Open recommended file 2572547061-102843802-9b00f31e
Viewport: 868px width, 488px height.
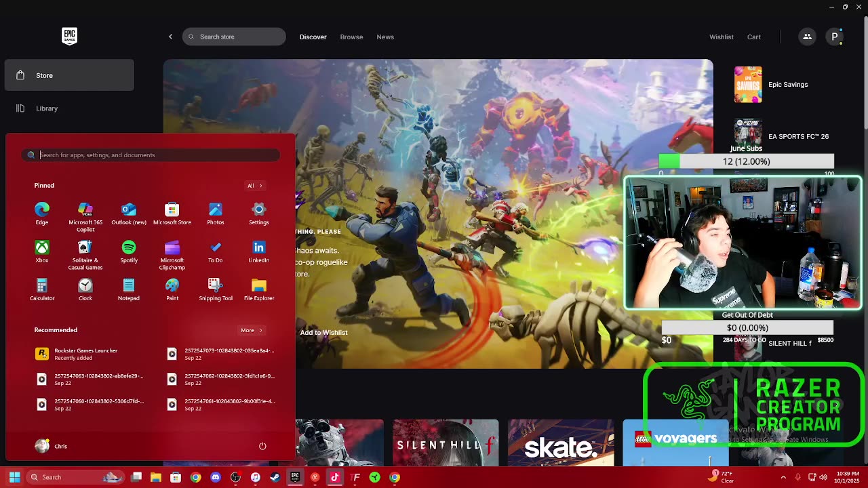[x=221, y=404]
